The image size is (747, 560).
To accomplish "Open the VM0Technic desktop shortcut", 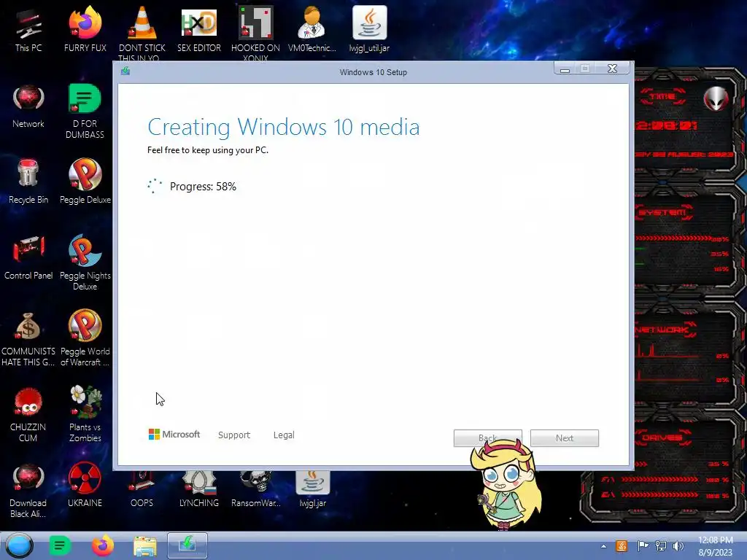I will click(x=312, y=30).
